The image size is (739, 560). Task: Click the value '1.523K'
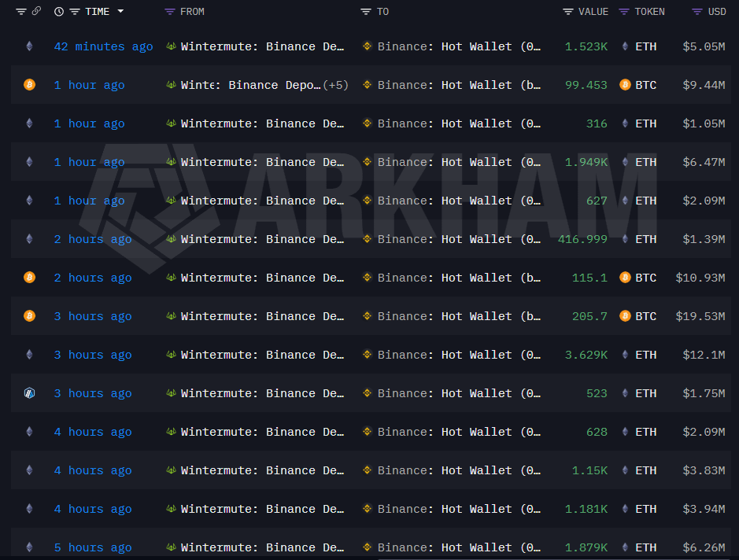[x=586, y=46]
